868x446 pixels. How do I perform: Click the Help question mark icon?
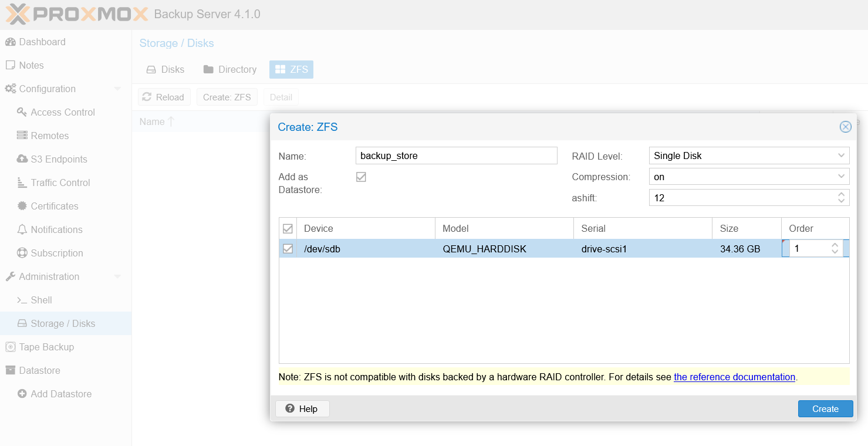[x=289, y=409]
